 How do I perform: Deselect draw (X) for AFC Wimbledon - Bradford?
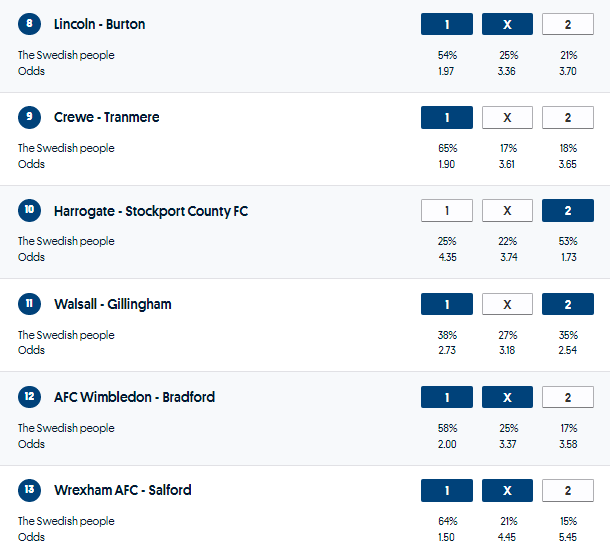point(507,397)
